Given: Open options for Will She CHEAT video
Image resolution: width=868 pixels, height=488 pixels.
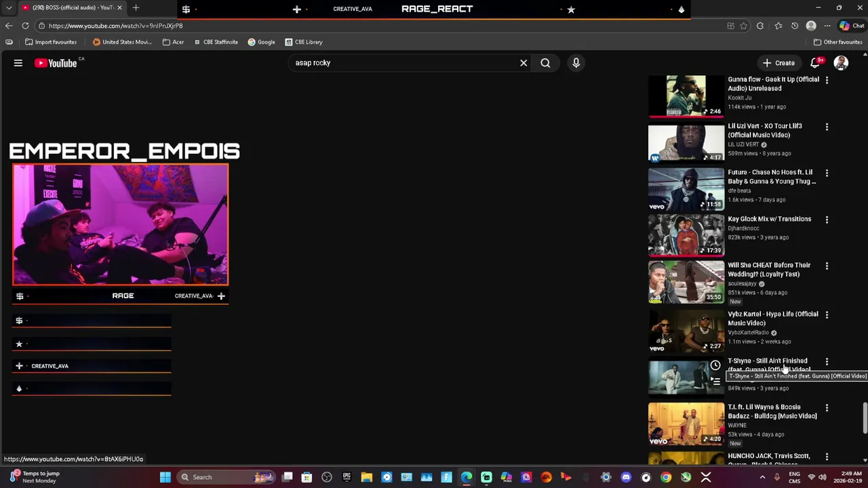Looking at the screenshot, I should pos(827,266).
